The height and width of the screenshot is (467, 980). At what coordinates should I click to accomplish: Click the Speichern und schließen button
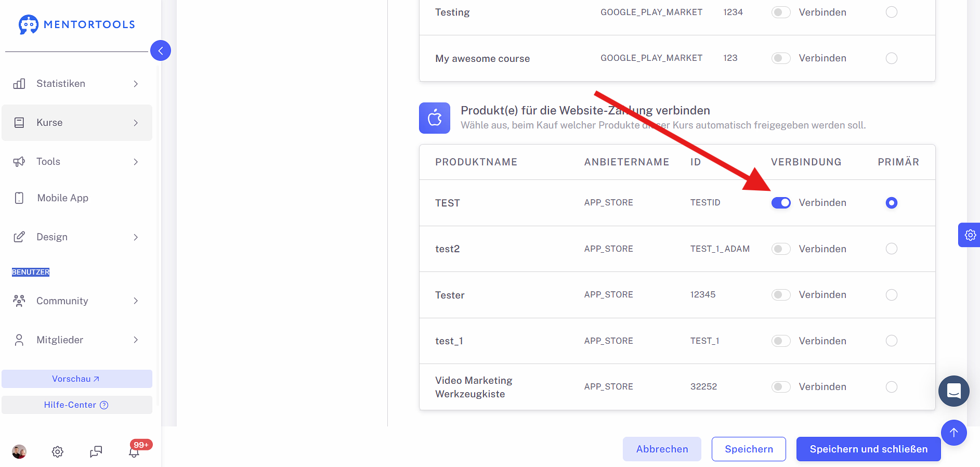tap(868, 449)
